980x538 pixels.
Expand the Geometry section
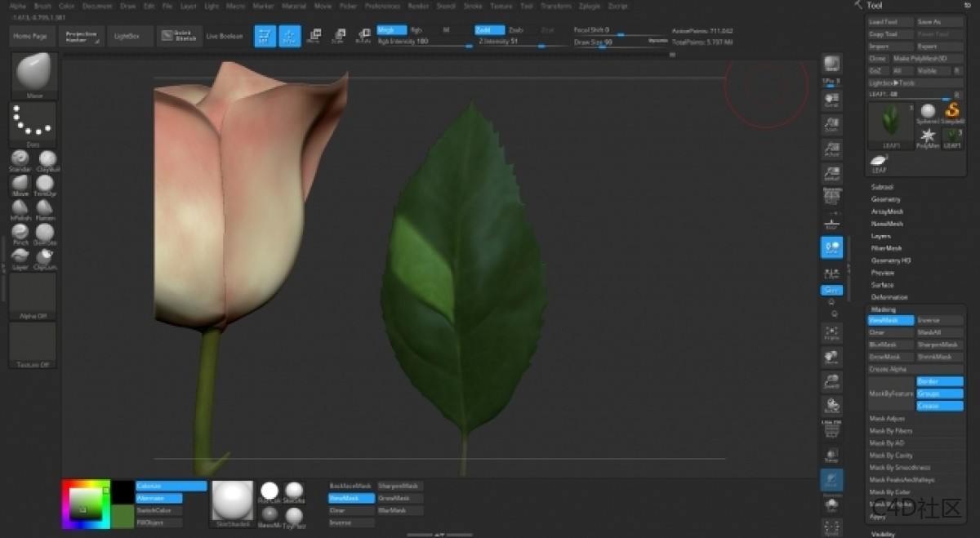[886, 199]
